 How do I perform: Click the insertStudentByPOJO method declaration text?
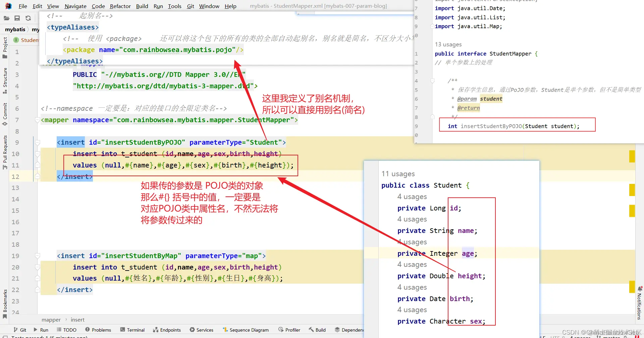point(514,126)
